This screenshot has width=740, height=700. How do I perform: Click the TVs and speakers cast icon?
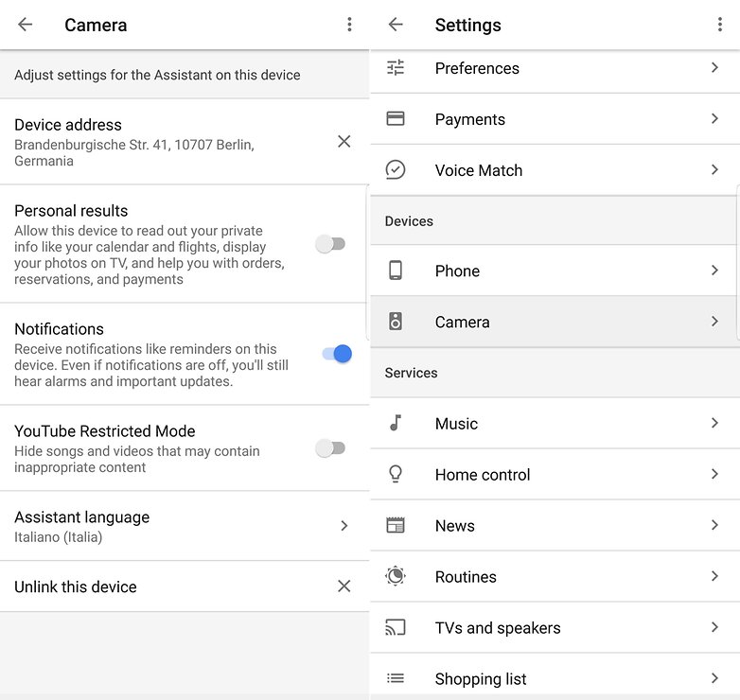click(396, 627)
